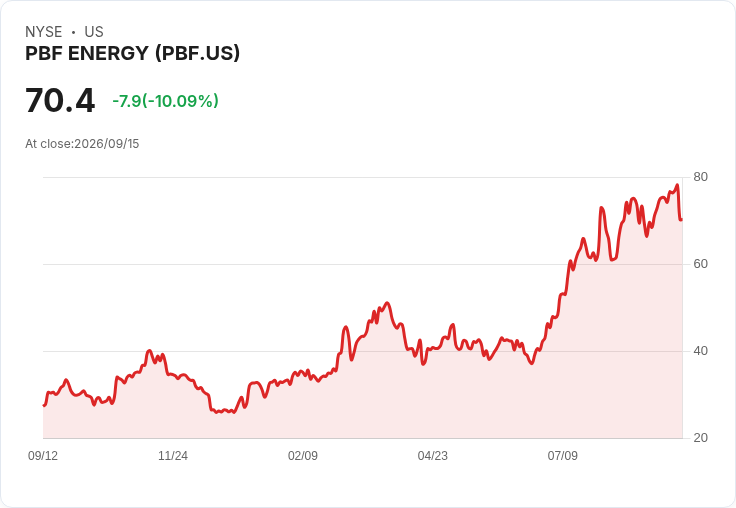Screen dimensions: 736x508
Task: Click the starting point of the price line
Action: click(x=44, y=405)
